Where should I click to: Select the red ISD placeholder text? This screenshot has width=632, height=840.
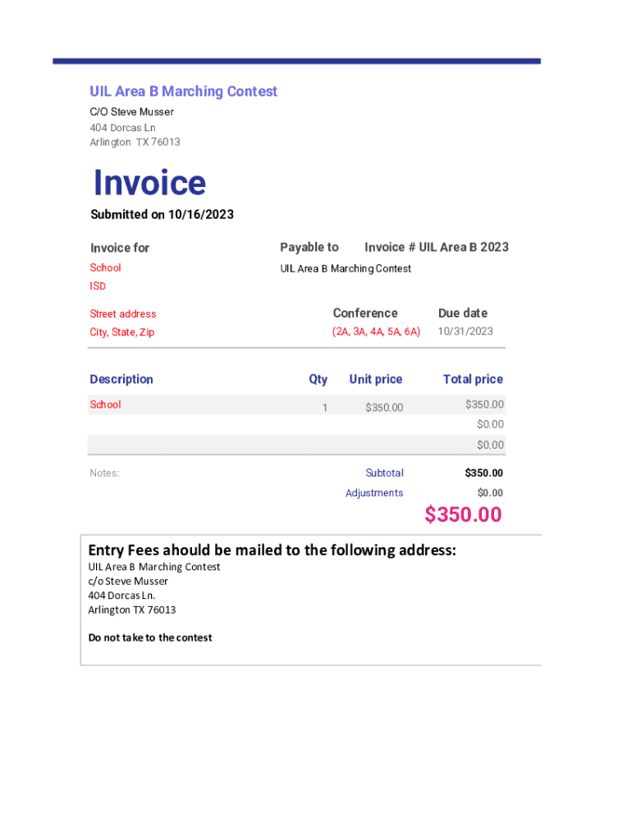(98, 286)
